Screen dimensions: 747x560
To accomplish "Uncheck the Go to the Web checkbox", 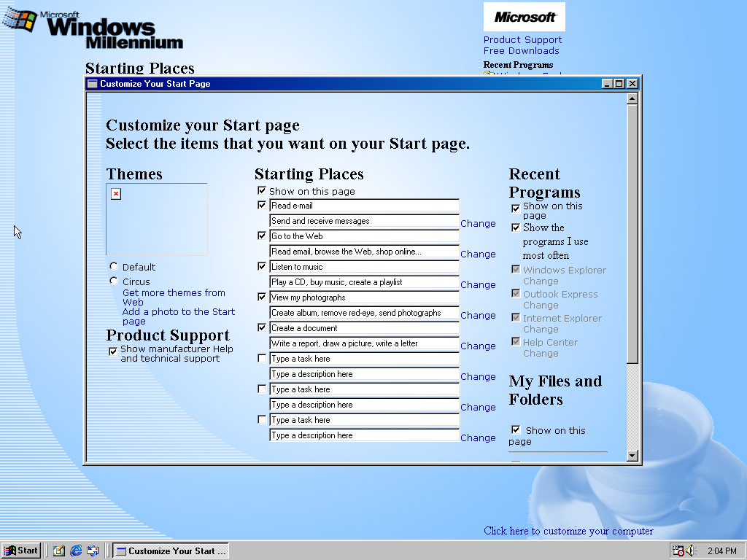I will tap(262, 236).
